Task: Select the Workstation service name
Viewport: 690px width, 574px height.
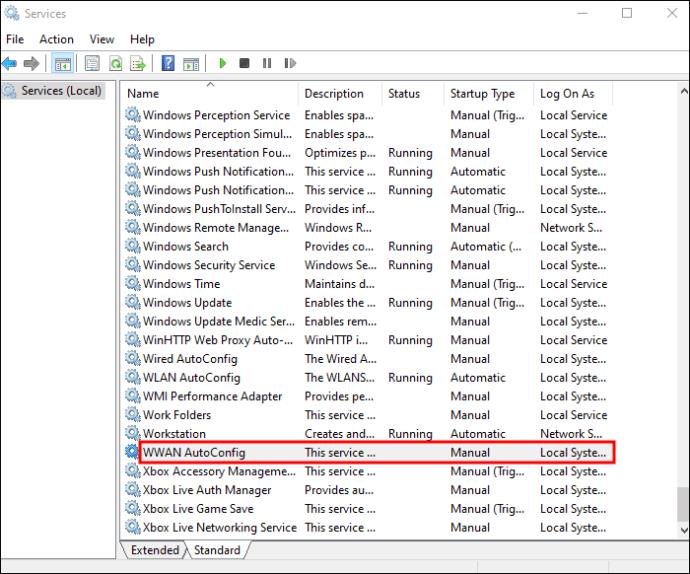Action: 174,434
